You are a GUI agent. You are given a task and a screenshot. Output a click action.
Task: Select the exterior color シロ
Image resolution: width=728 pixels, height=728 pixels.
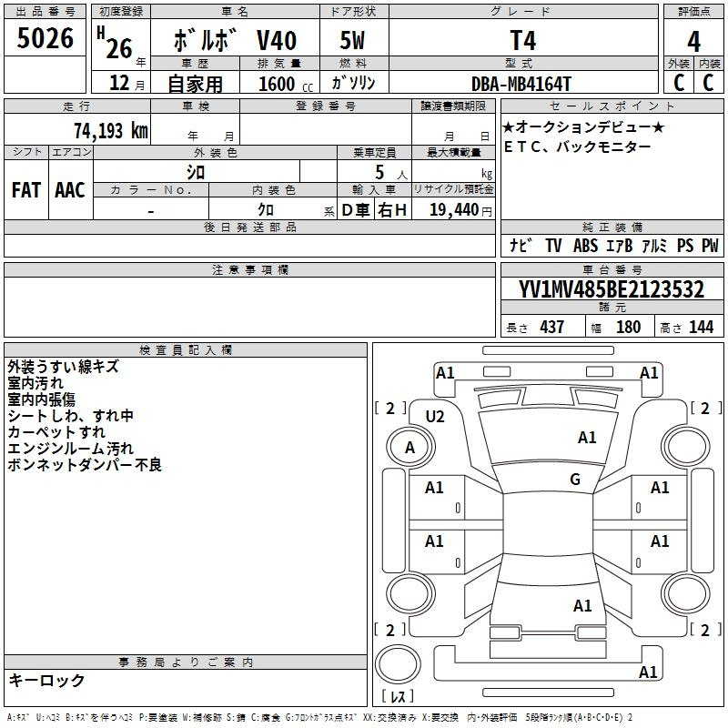(196, 172)
